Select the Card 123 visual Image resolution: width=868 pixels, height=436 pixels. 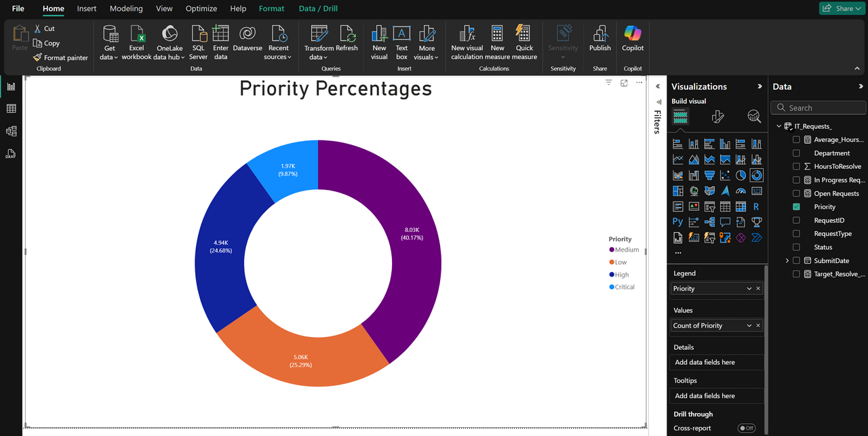click(x=757, y=191)
